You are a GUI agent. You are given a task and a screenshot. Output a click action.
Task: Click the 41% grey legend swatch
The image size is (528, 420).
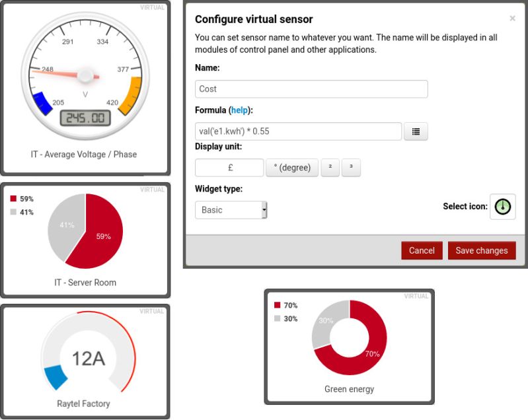[x=13, y=212]
